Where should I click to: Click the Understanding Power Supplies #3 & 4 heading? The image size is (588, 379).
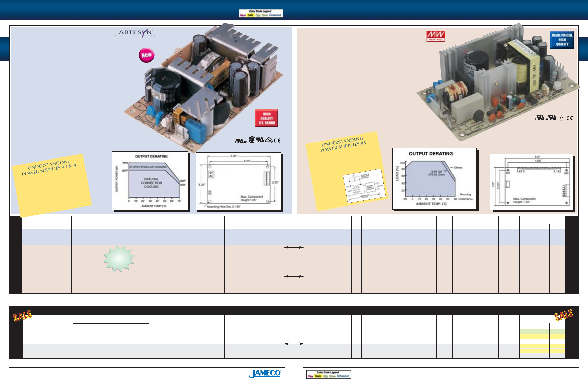[x=49, y=168]
